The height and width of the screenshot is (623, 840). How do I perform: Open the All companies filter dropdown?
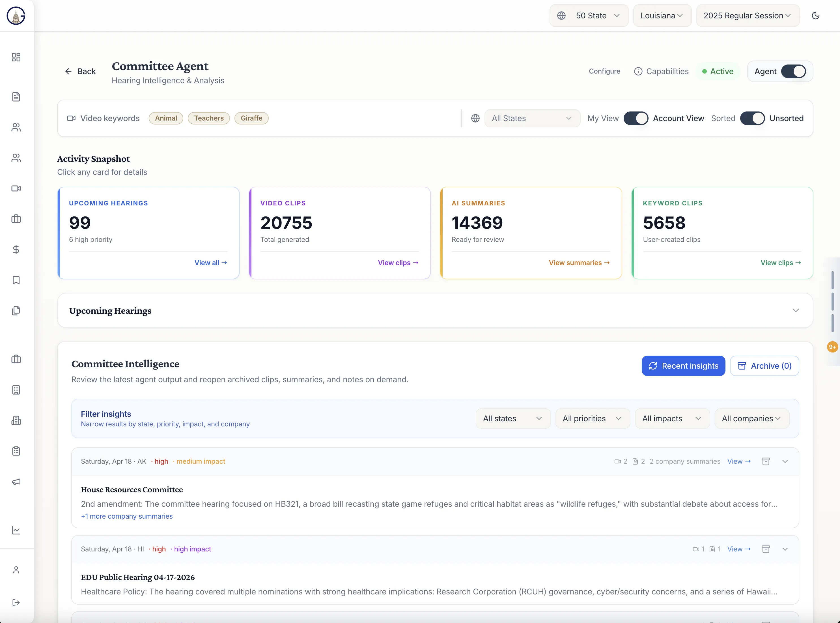(x=752, y=418)
